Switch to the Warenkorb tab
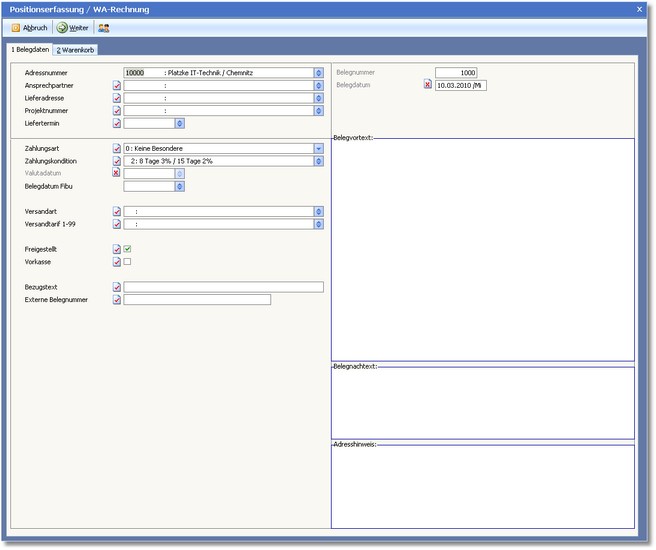This screenshot has width=656, height=550. click(x=76, y=49)
